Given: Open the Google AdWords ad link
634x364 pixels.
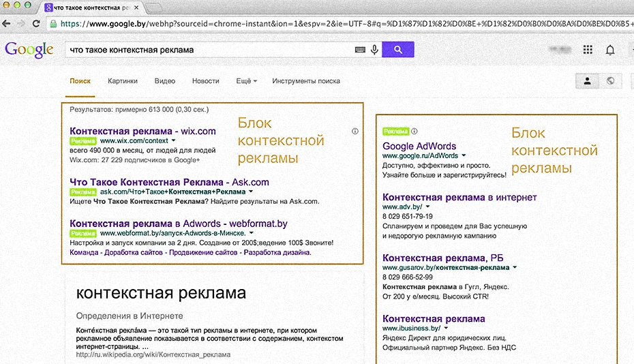Looking at the screenshot, I should 419,146.
